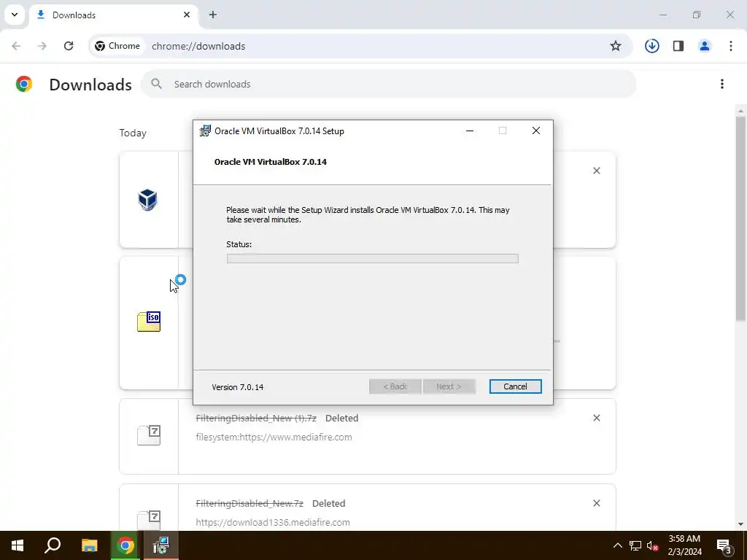Remove FilteringDisabled_New (1).7z entry from list
747x560 pixels.
tap(597, 418)
